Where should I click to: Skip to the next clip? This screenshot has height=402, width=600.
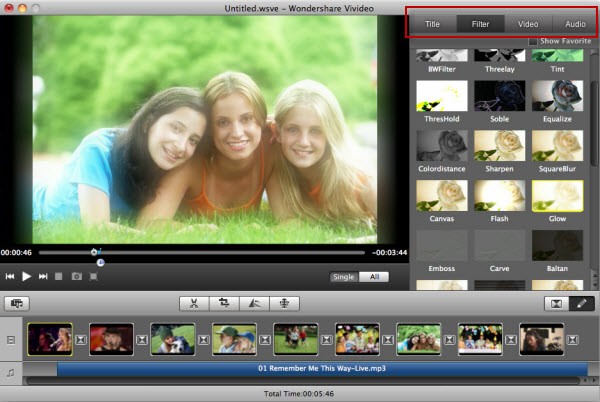pos(43,276)
